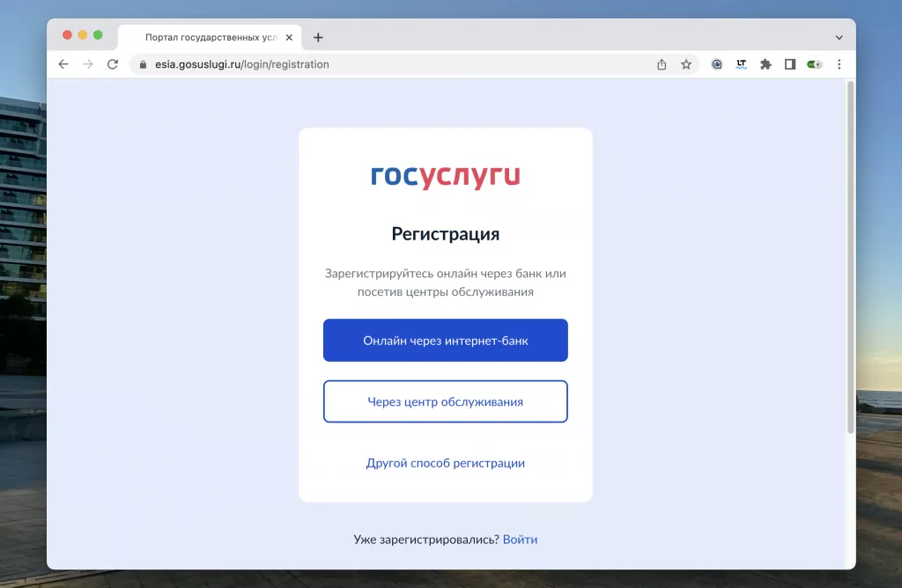Open a new browser tab
The height and width of the screenshot is (588, 902).
318,36
